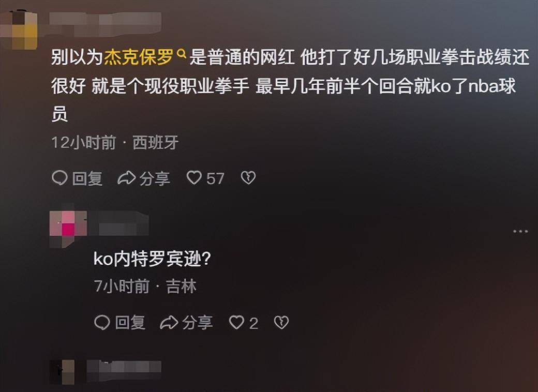Tap the share arrow on ko内特罗宾逊 reply
538x392 pixels.
169,323
